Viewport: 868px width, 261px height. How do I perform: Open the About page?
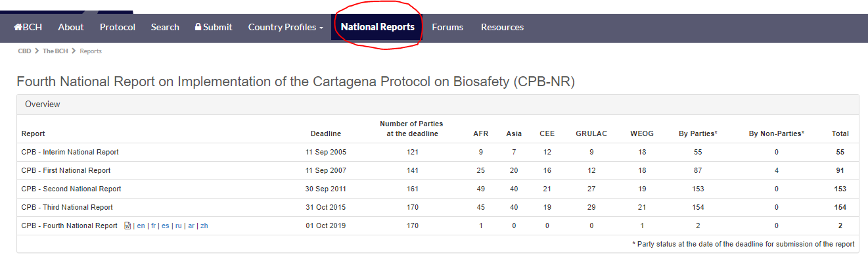(x=71, y=27)
